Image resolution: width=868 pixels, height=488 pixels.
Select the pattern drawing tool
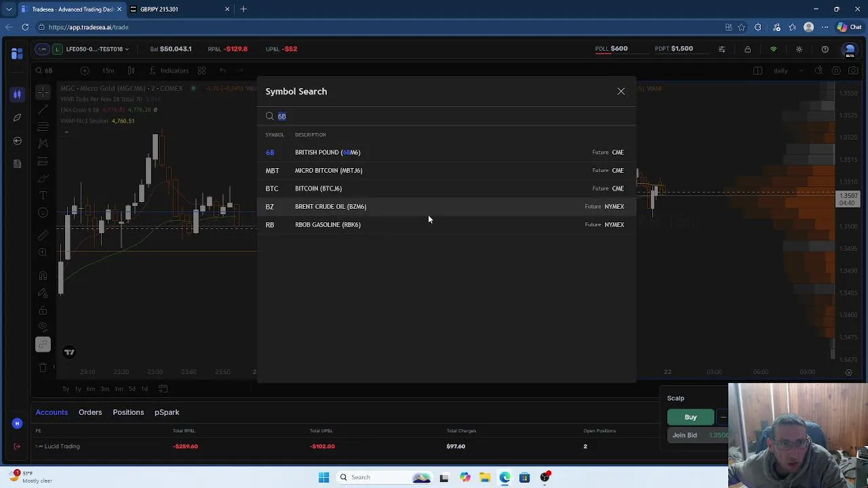coord(43,143)
